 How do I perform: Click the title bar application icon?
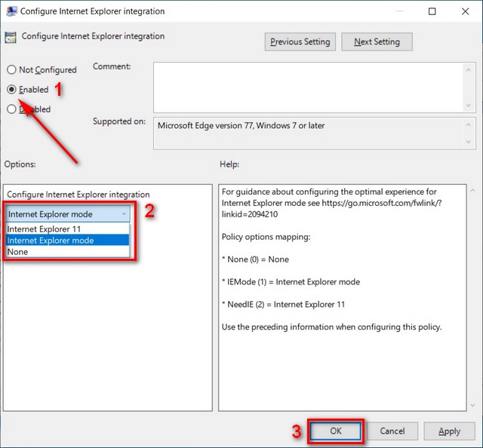(x=11, y=11)
